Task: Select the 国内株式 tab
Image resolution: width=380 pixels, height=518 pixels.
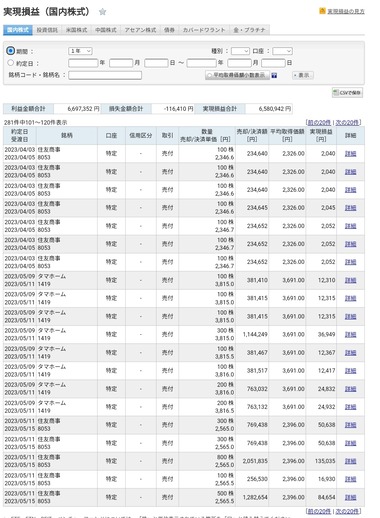Action: pos(18,30)
